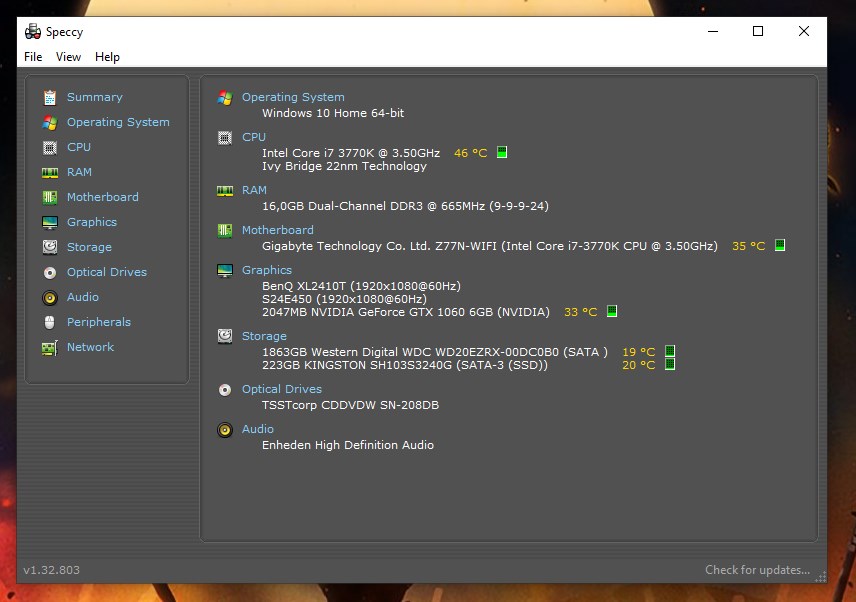Click the drive icon beside Storage heading
The image size is (856, 602).
coord(225,336)
